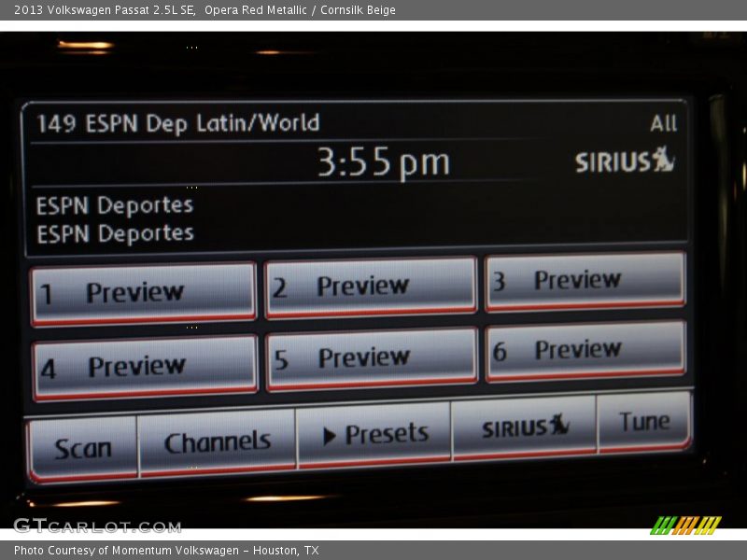
Task: Open the Channels list
Action: 217,442
